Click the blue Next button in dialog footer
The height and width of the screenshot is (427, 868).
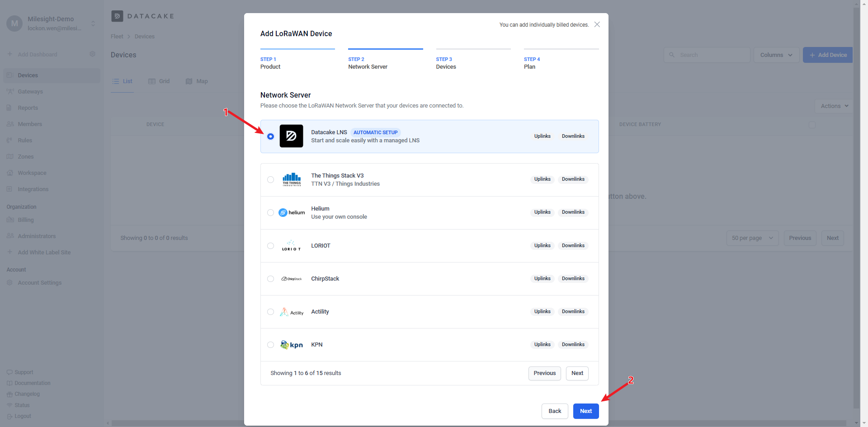tap(586, 411)
